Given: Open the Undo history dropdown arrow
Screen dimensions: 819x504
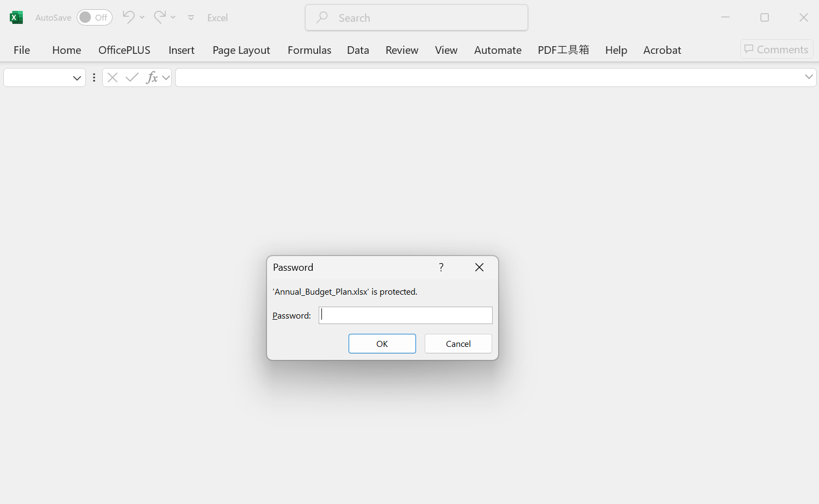Looking at the screenshot, I should point(142,17).
